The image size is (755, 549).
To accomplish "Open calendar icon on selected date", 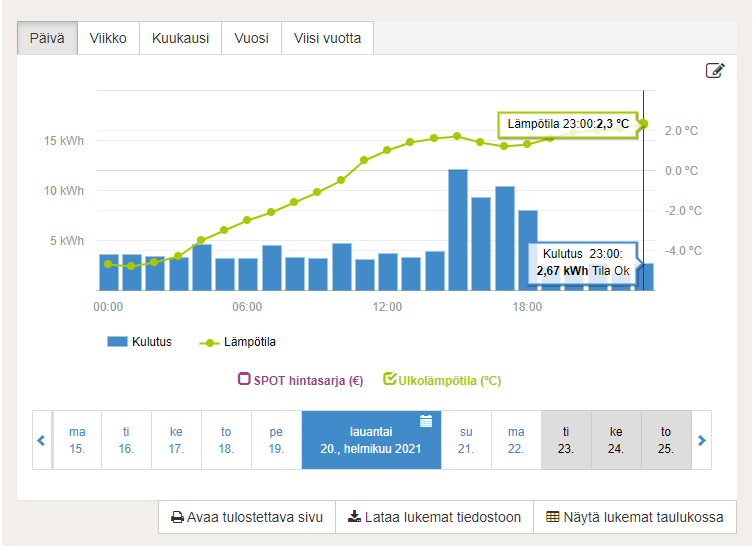I will coord(426,421).
